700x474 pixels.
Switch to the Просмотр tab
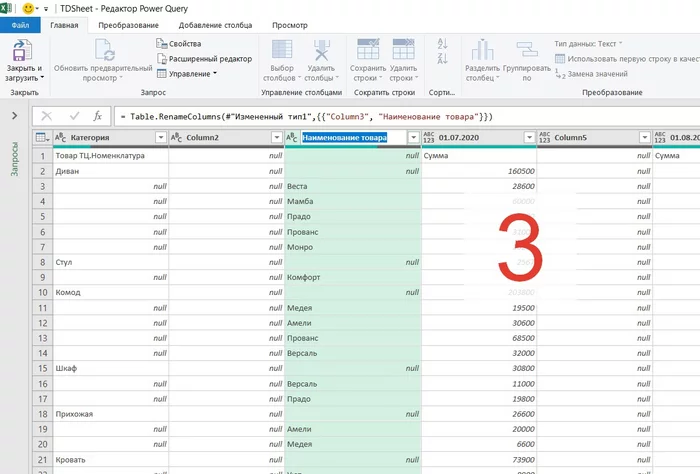tap(290, 25)
